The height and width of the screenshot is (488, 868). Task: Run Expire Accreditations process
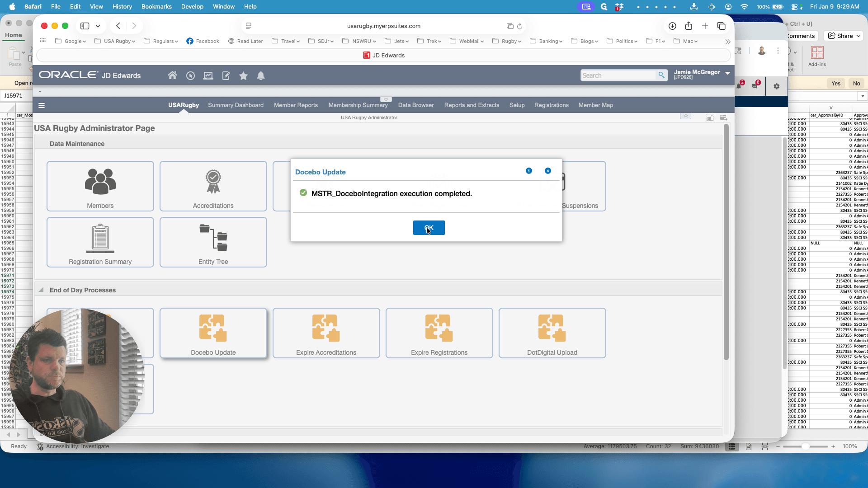point(326,333)
